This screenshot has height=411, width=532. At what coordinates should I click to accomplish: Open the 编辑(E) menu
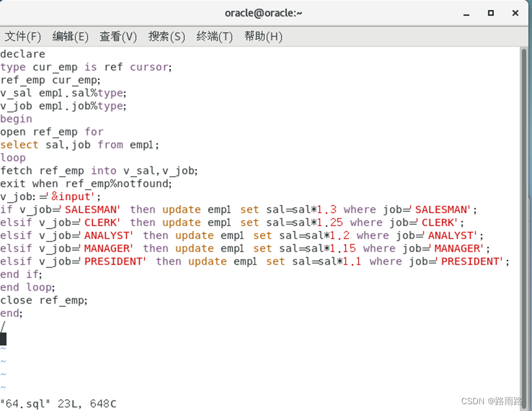(x=70, y=37)
